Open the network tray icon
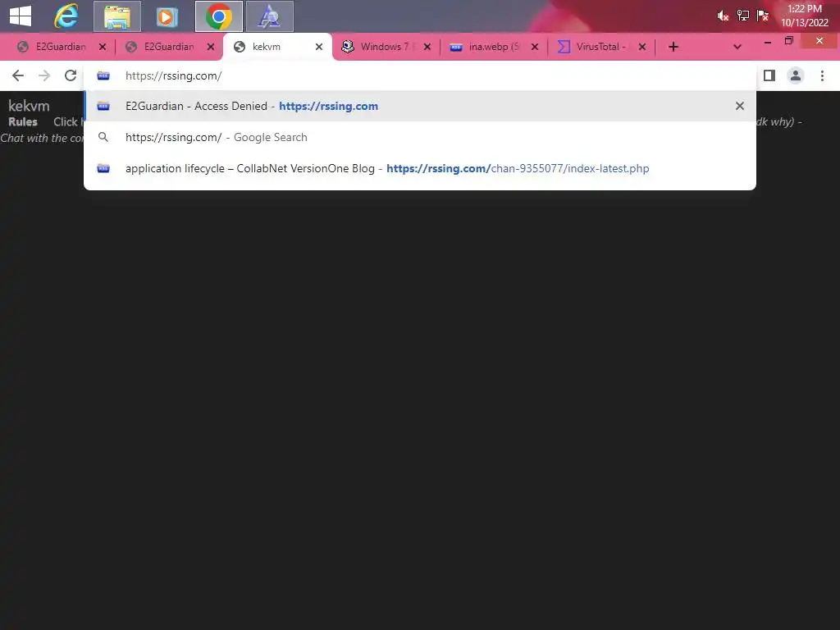The width and height of the screenshot is (840, 630). [x=742, y=16]
